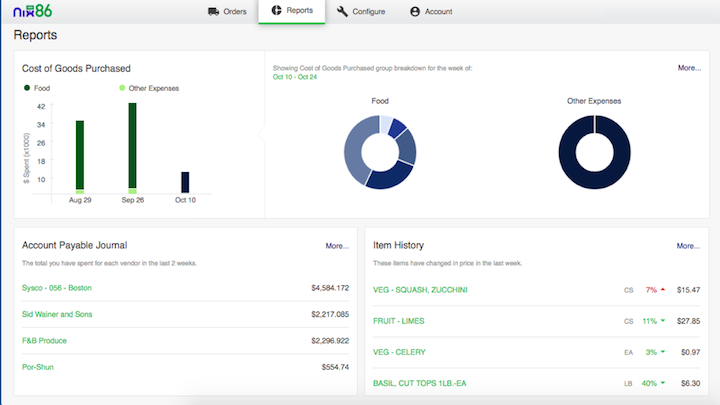Click the $554.74 amount
The width and height of the screenshot is (720, 405).
click(x=335, y=367)
